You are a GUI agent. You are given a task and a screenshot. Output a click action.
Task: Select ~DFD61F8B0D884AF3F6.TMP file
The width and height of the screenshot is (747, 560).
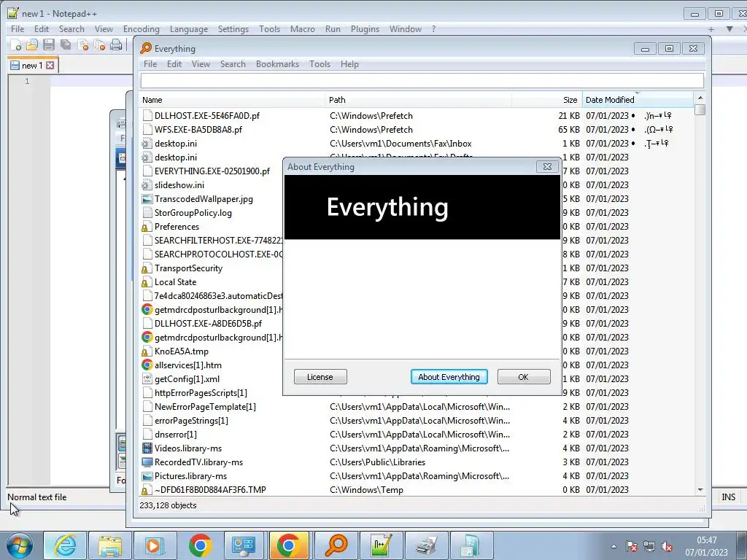210,489
